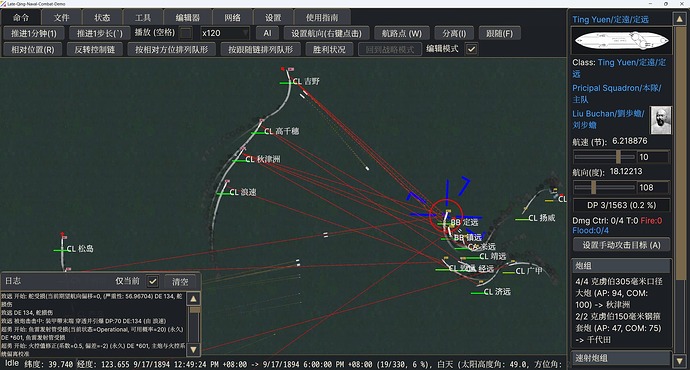
Task: Select the CL 浪速 ship marker
Action: 242,192
